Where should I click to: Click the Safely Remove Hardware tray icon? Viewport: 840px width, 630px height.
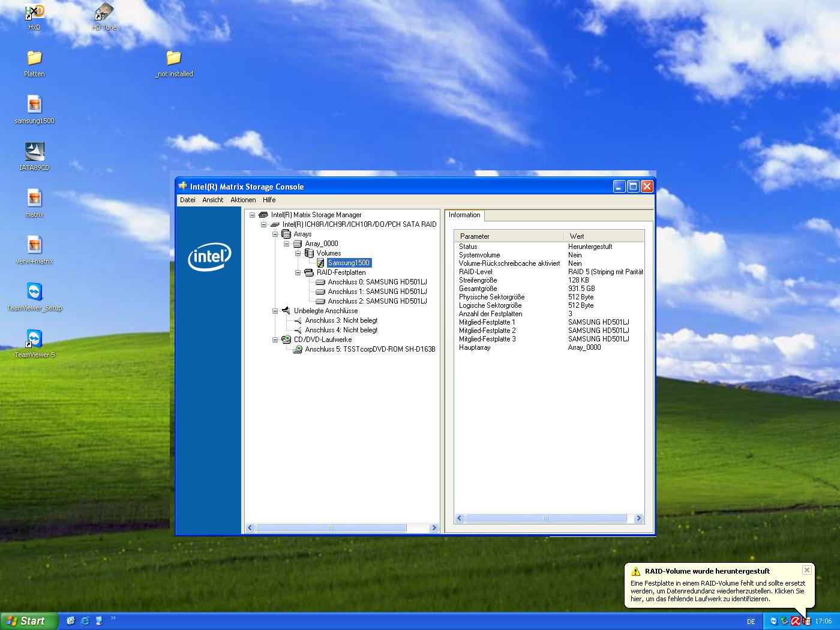(784, 622)
